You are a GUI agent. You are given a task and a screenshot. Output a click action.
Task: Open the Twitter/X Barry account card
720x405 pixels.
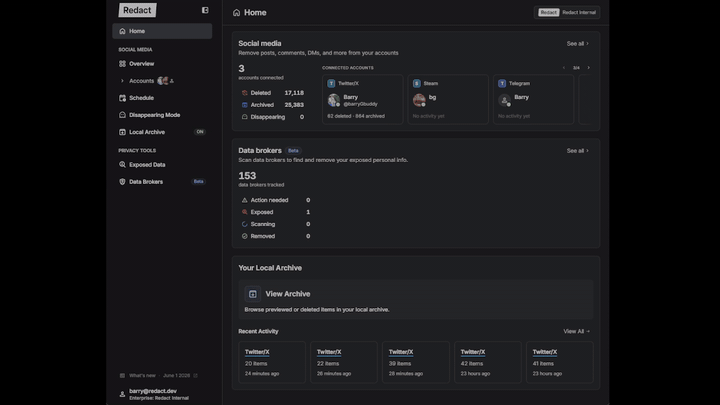tap(362, 99)
